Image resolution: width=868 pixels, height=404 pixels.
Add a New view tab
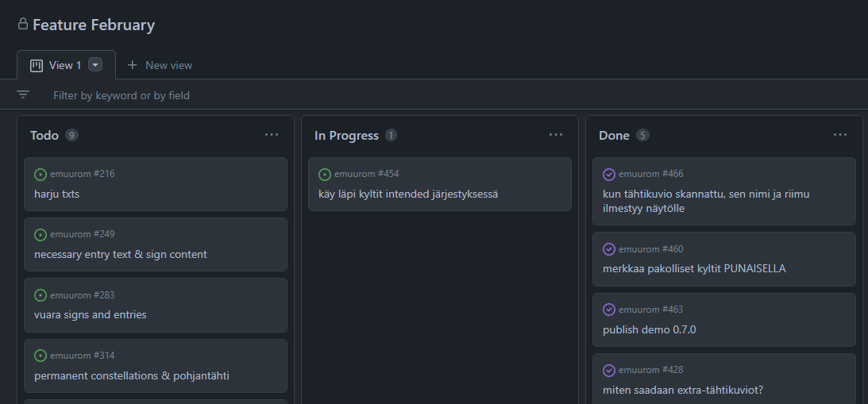click(x=160, y=65)
